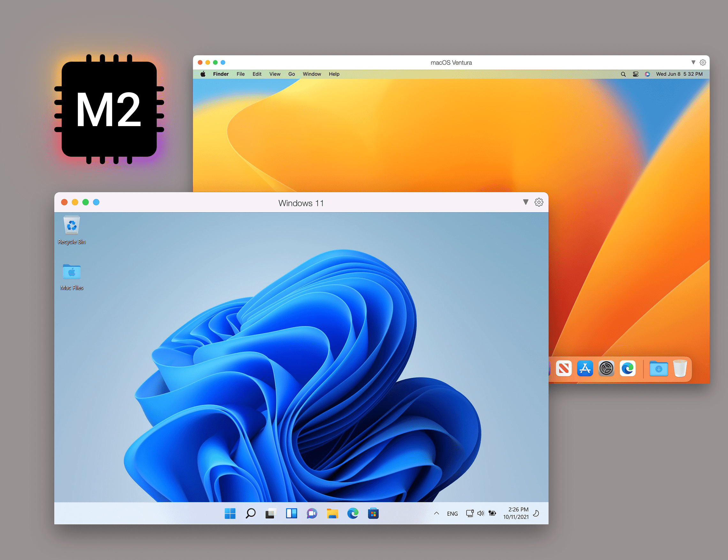
Task: Show hidden icons in Windows system tray
Action: tap(436, 513)
